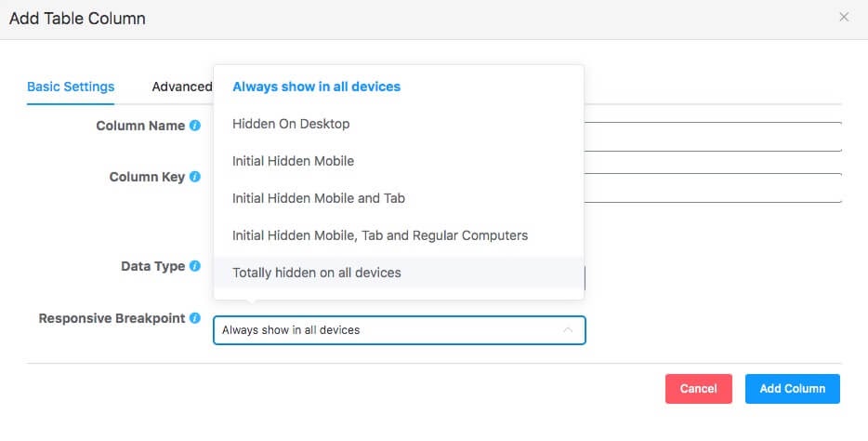
Task: Click the red Cancel button
Action: click(699, 388)
